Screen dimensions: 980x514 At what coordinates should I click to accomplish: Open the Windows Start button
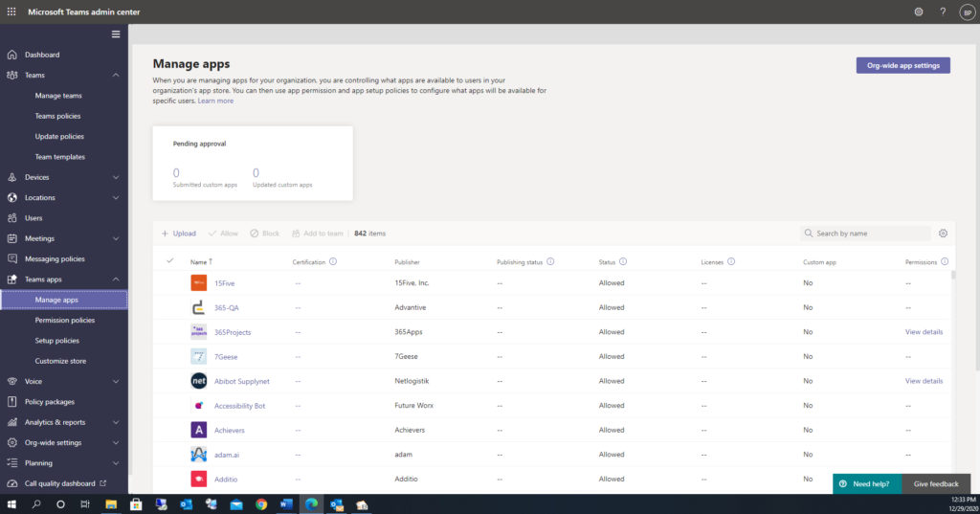pos(11,504)
